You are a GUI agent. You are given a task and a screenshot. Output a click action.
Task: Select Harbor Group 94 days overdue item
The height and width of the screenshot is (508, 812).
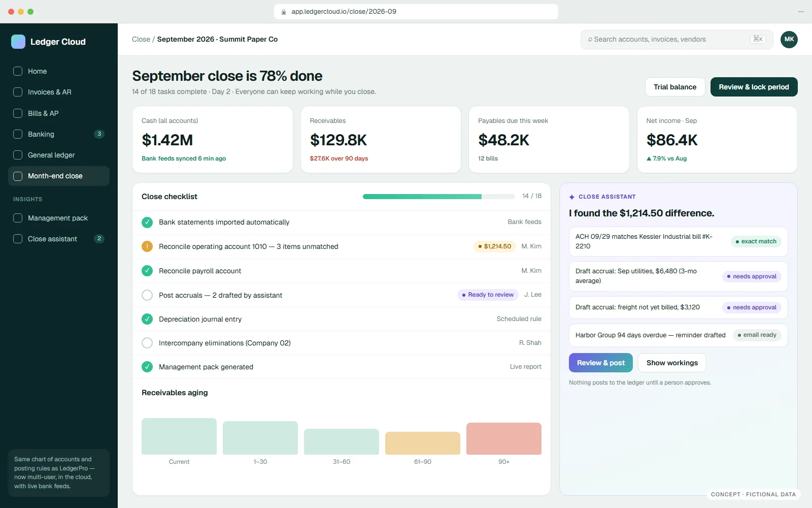678,335
